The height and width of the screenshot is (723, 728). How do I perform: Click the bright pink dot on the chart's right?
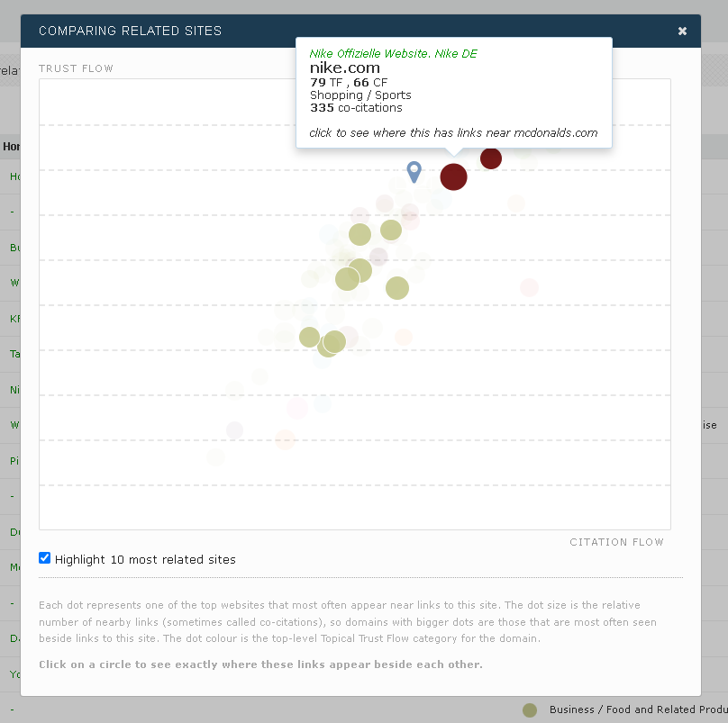(x=530, y=286)
